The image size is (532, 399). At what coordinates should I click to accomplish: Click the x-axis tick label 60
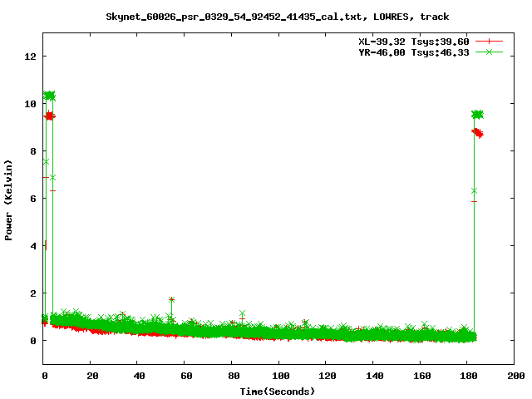(186, 376)
